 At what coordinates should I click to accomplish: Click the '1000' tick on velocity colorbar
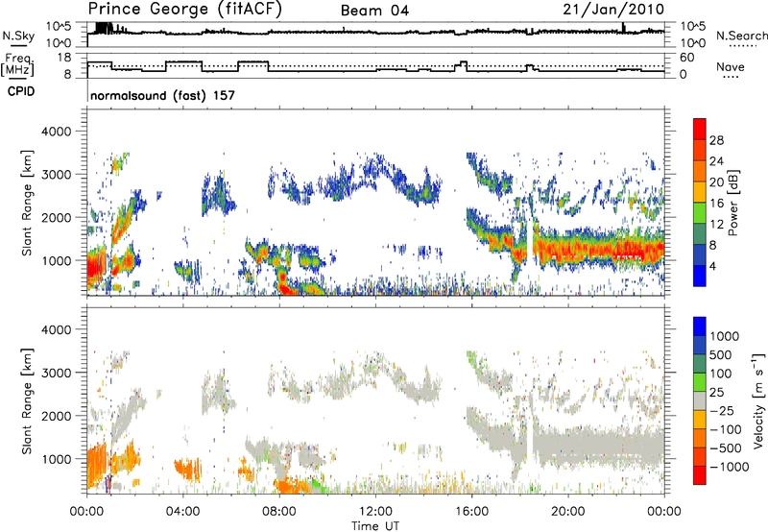click(x=725, y=336)
